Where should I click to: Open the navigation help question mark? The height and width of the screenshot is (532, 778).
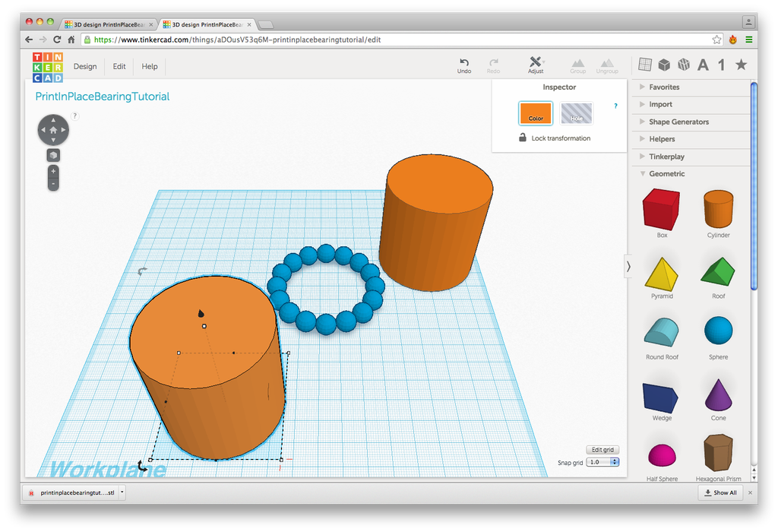coord(74,116)
